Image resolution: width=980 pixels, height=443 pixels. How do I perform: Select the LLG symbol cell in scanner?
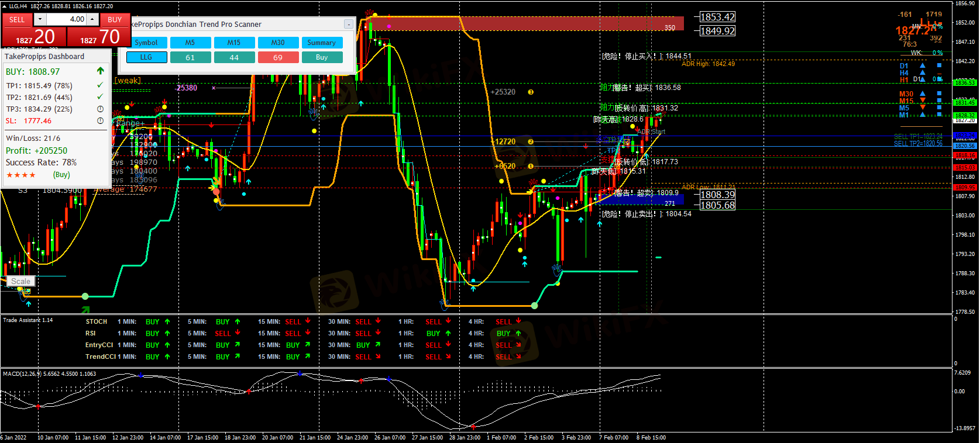[x=146, y=57]
